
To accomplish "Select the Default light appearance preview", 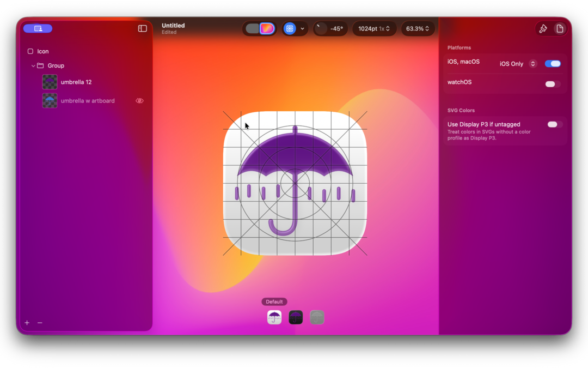I will coord(274,317).
